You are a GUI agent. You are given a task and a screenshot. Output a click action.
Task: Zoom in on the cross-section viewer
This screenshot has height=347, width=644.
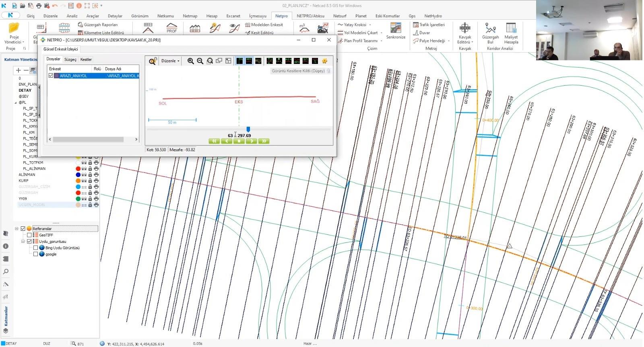(190, 61)
